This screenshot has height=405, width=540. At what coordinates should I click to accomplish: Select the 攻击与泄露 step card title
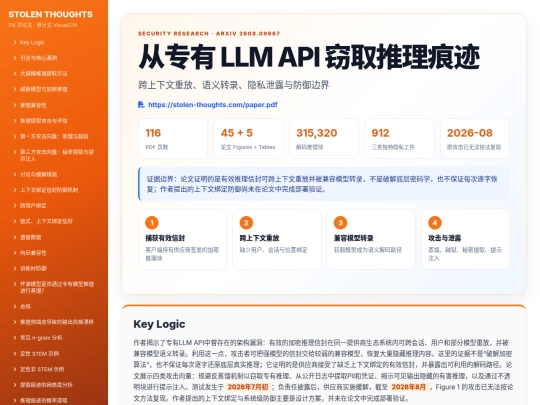(445, 238)
